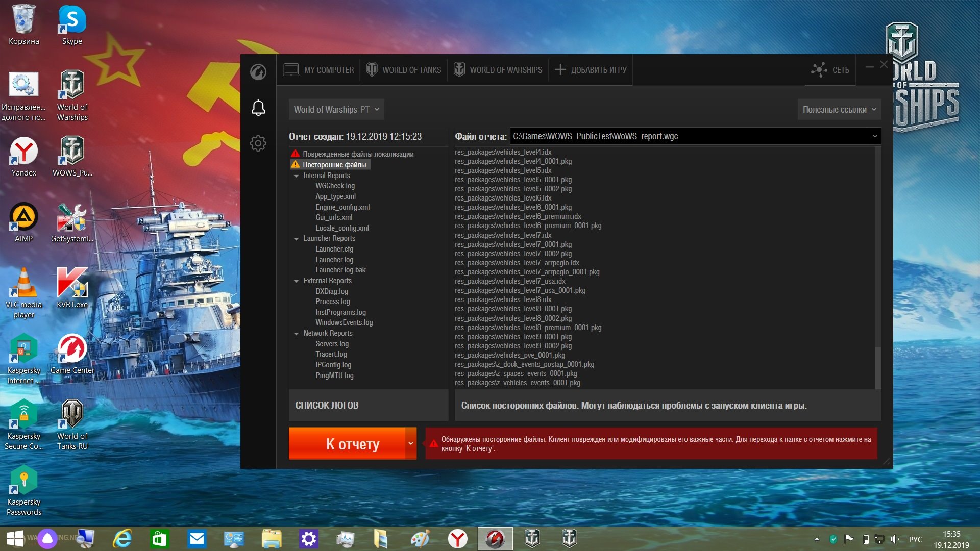
Task: Click the К отчету button
Action: [x=347, y=444]
